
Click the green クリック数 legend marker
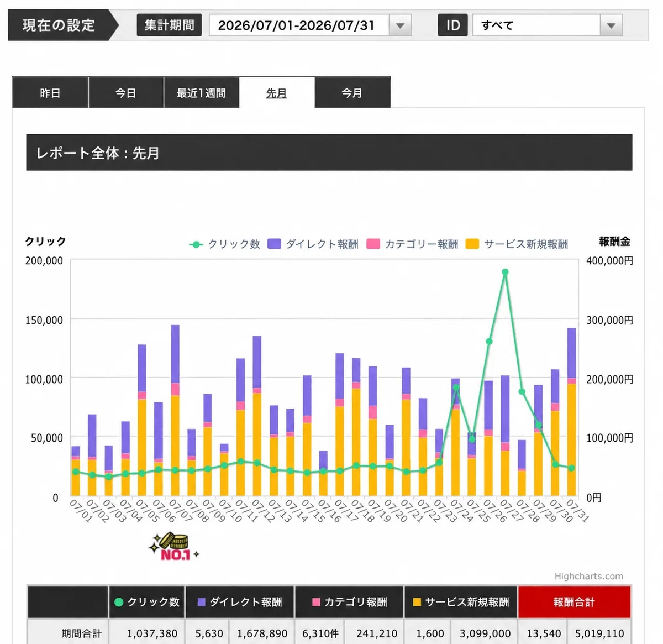point(196,244)
